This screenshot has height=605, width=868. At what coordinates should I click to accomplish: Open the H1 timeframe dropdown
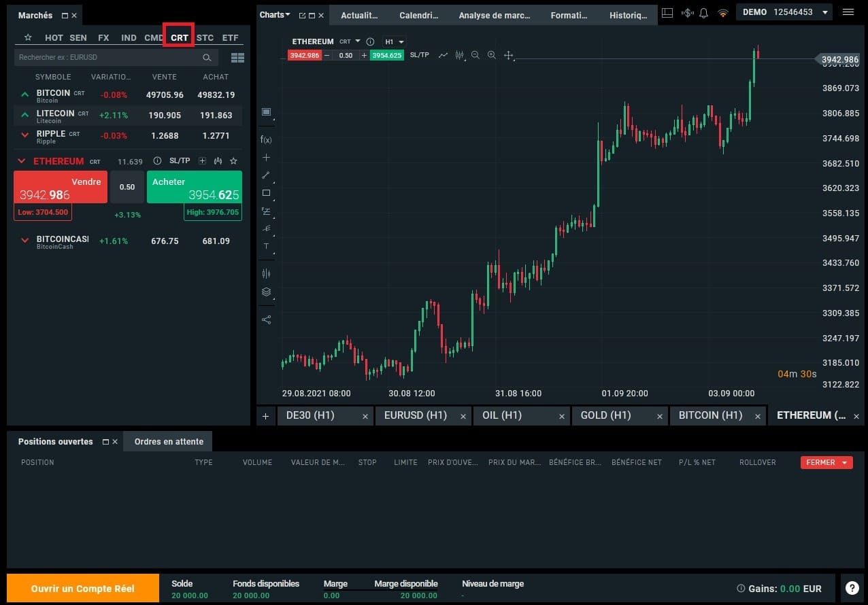[395, 41]
